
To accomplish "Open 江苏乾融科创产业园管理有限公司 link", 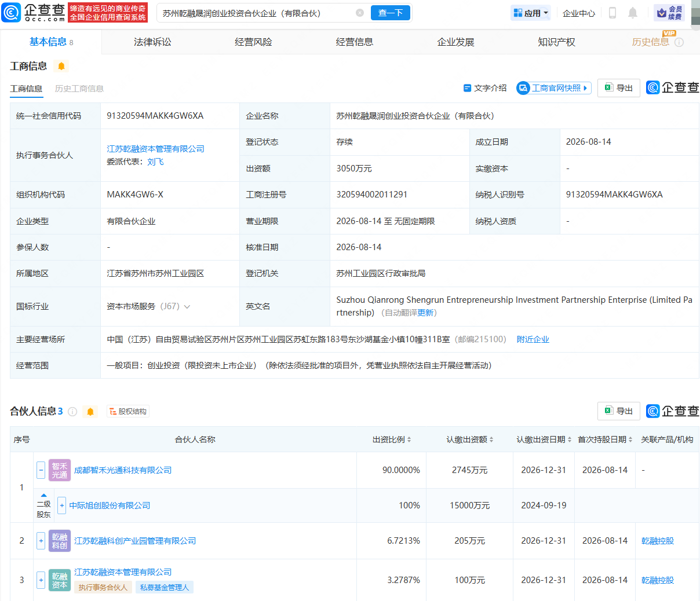I will pyautogui.click(x=135, y=541).
